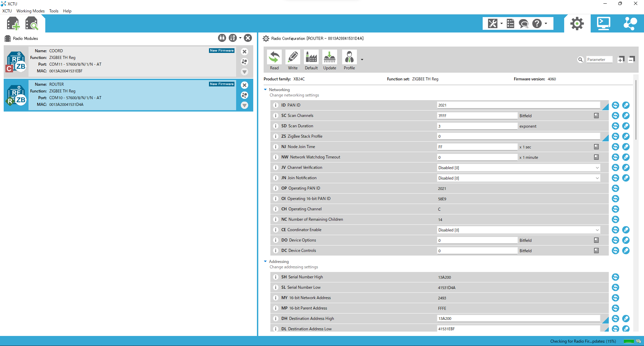Click in the Parameter search field
644x346 pixels.
[x=599, y=60]
